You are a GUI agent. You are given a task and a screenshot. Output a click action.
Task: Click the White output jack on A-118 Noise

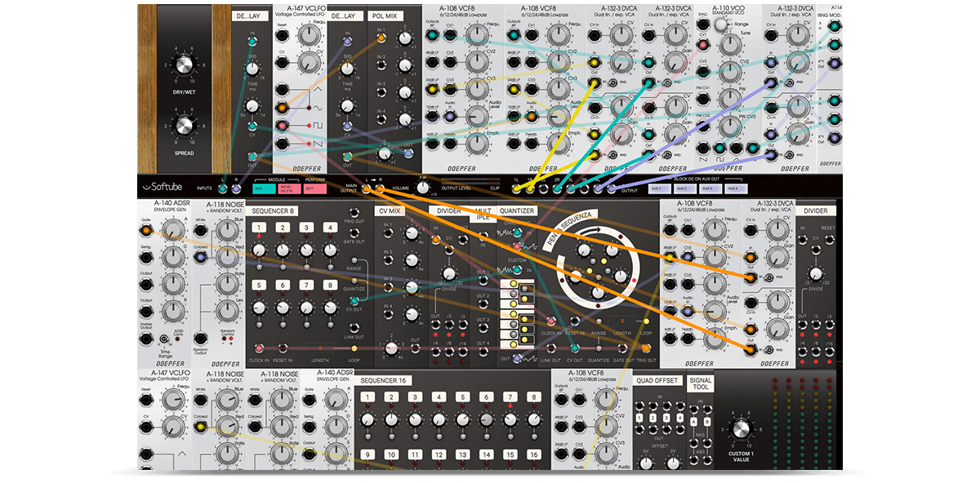[200, 229]
